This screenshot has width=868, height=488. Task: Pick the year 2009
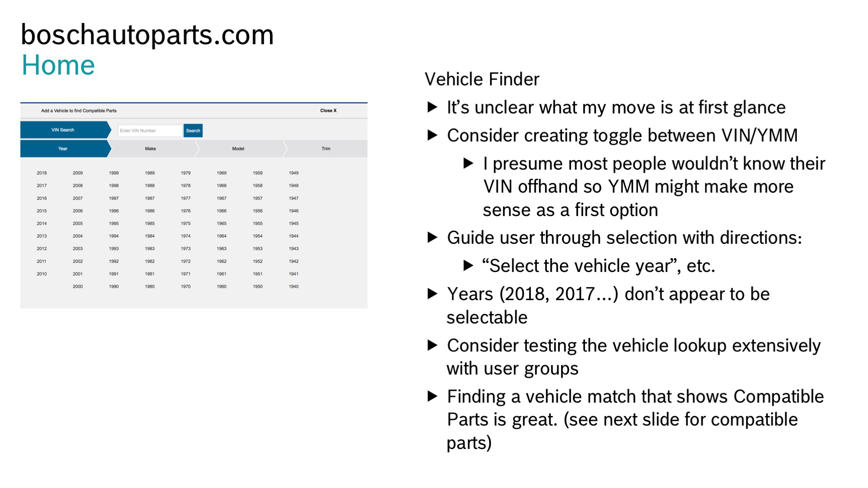[x=78, y=173]
